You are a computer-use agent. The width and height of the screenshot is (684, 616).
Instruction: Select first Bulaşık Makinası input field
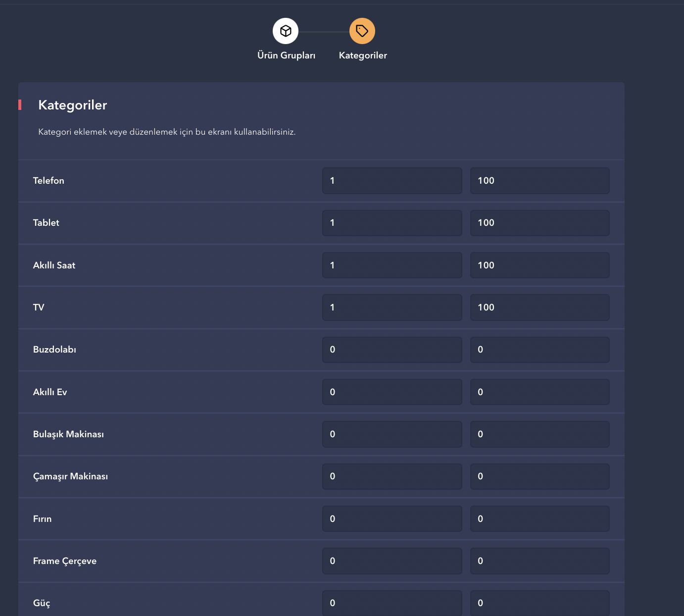pos(391,434)
